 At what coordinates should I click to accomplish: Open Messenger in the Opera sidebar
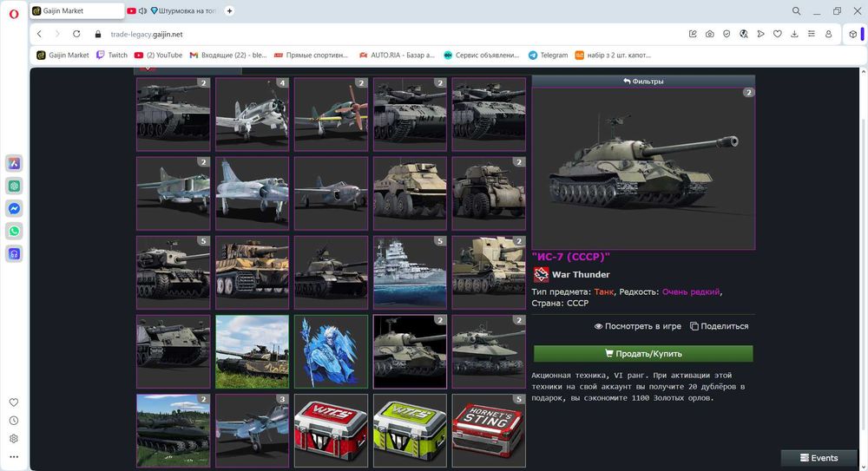[14, 209]
